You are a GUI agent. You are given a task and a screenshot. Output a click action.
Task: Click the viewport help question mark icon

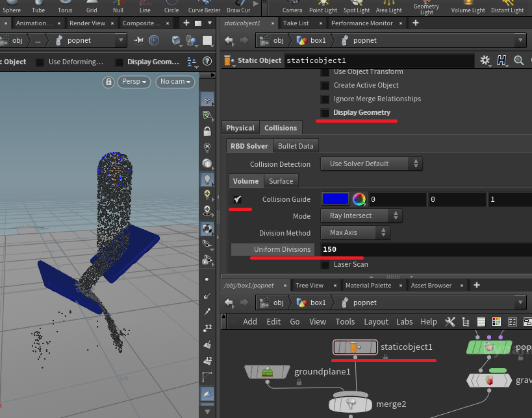(x=207, y=62)
